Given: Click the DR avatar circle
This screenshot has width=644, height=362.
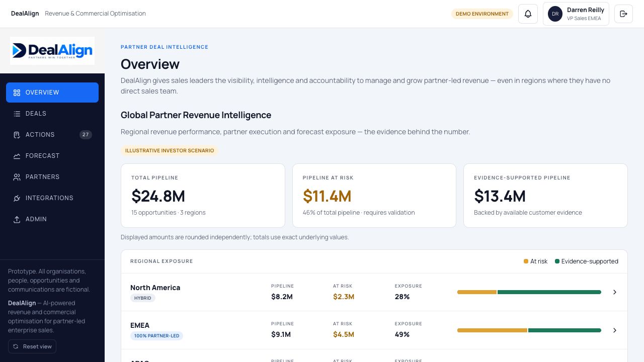Looking at the screenshot, I should click(x=555, y=14).
